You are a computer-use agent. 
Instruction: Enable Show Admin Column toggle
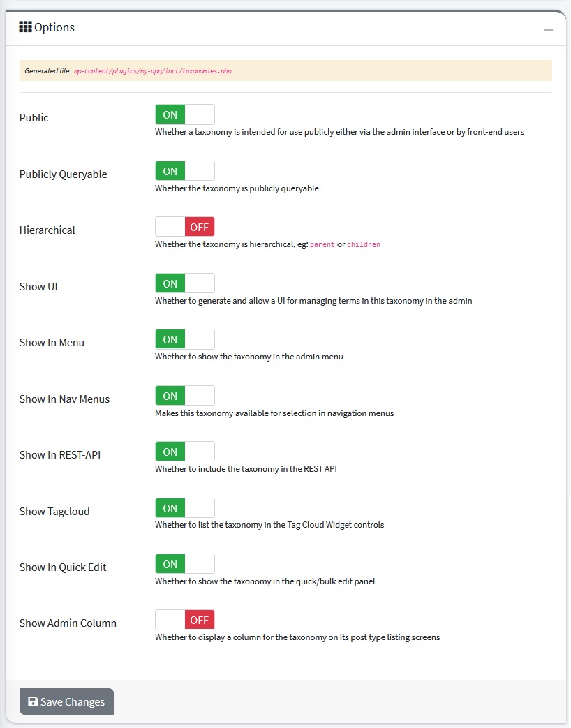(x=185, y=620)
